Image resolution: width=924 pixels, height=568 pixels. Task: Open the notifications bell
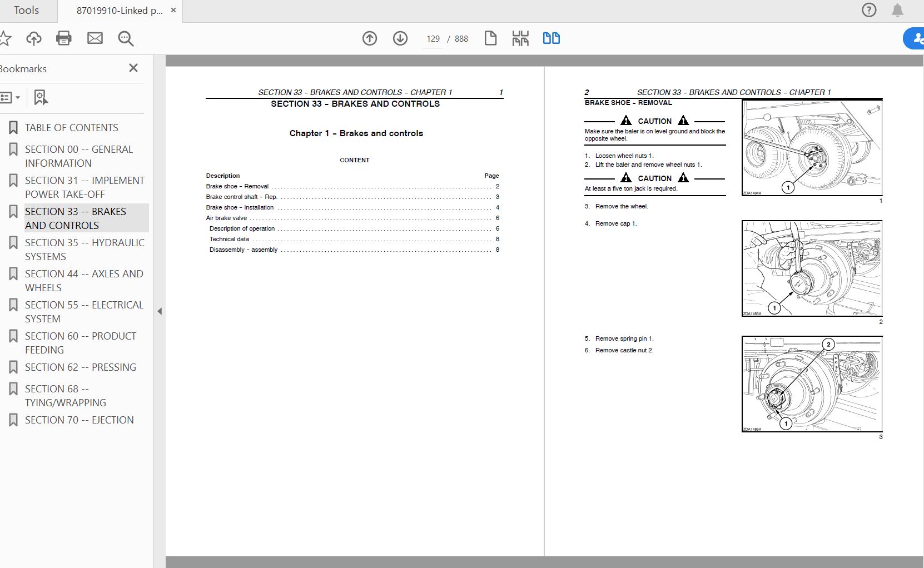pos(897,10)
